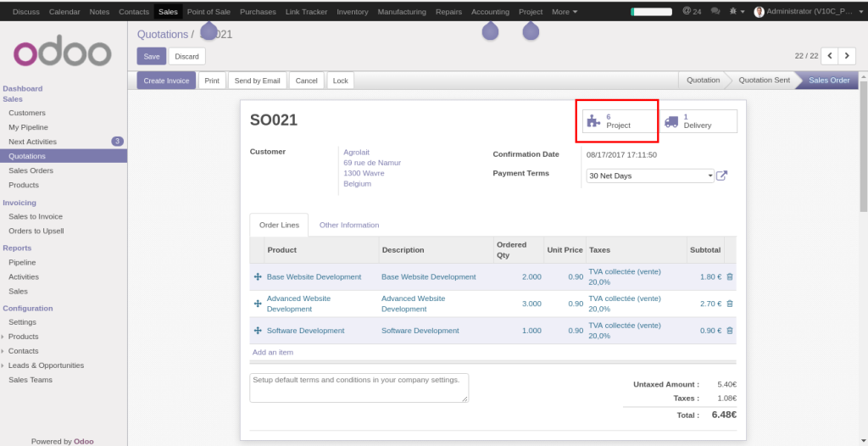Print the sales order
868x446 pixels.
tap(212, 81)
